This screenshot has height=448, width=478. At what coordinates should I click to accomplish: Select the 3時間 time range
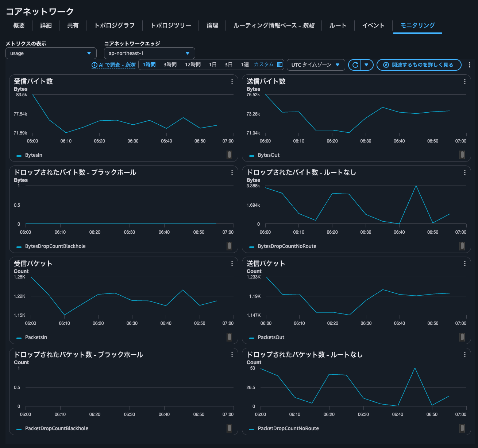(170, 65)
